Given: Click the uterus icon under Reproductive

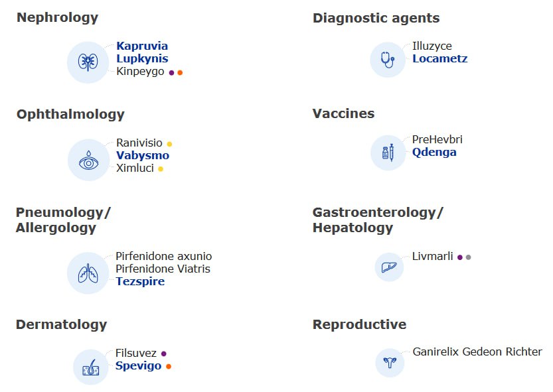Looking at the screenshot, I should (390, 363).
